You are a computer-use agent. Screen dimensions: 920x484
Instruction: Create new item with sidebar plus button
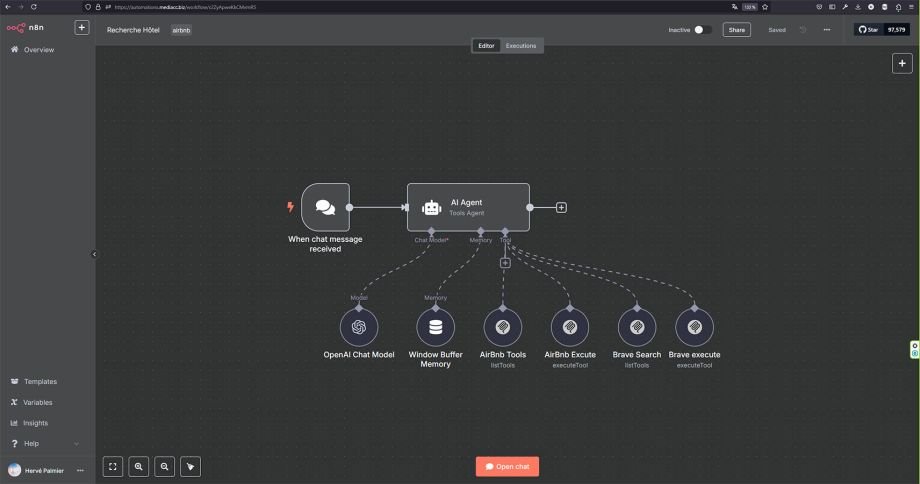point(82,28)
